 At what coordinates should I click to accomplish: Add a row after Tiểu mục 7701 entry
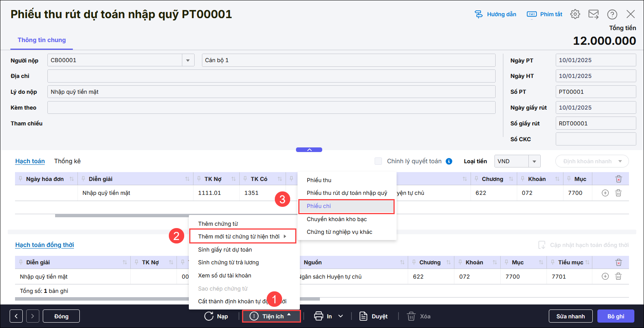click(x=605, y=276)
